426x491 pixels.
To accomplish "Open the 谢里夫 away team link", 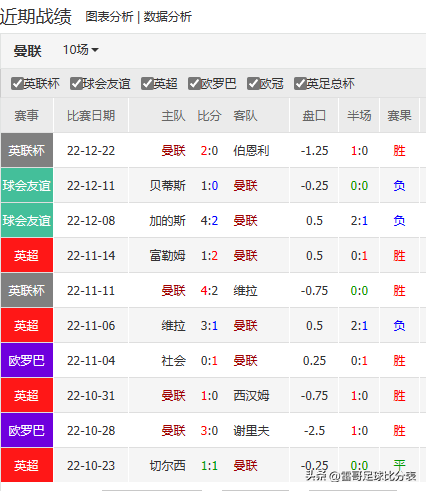I will [x=251, y=431].
